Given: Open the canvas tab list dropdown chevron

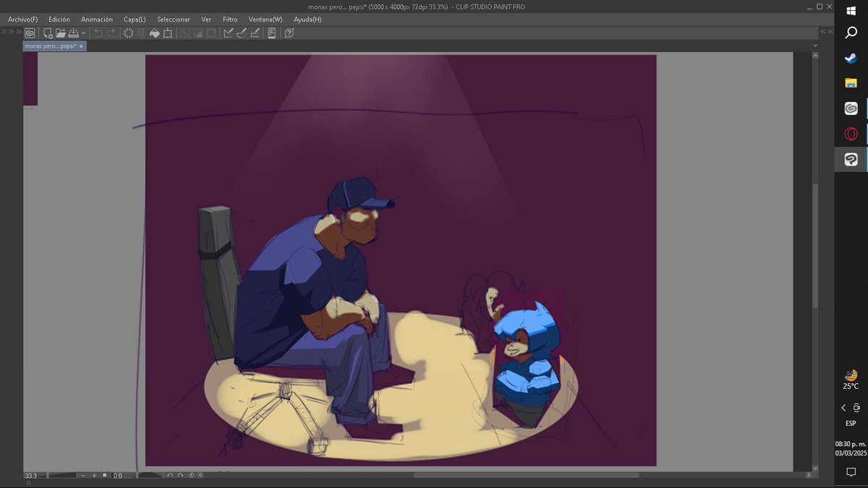Looking at the screenshot, I should 815,46.
